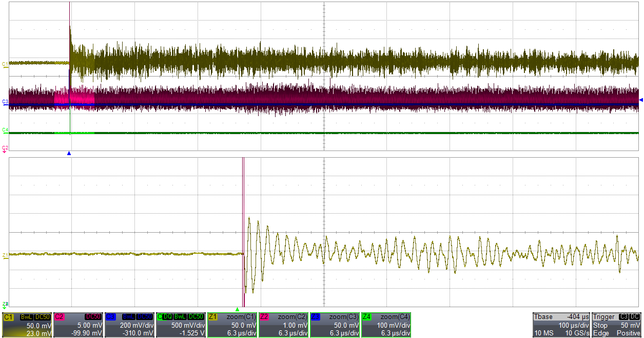Click the blue trigger delay marker under upper grid

(69, 153)
